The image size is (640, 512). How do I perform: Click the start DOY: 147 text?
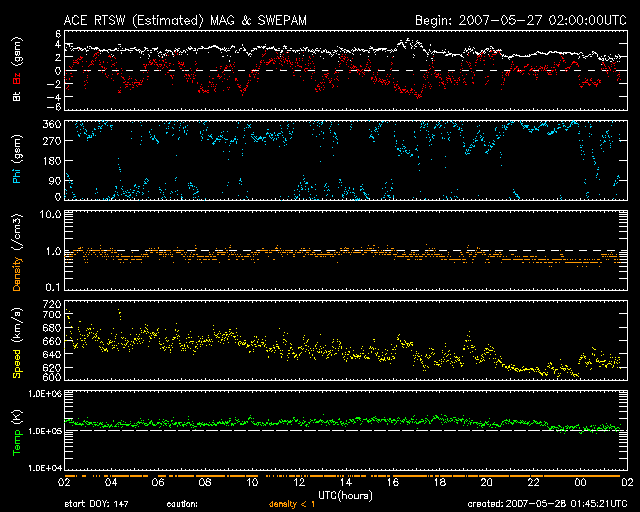(97, 504)
